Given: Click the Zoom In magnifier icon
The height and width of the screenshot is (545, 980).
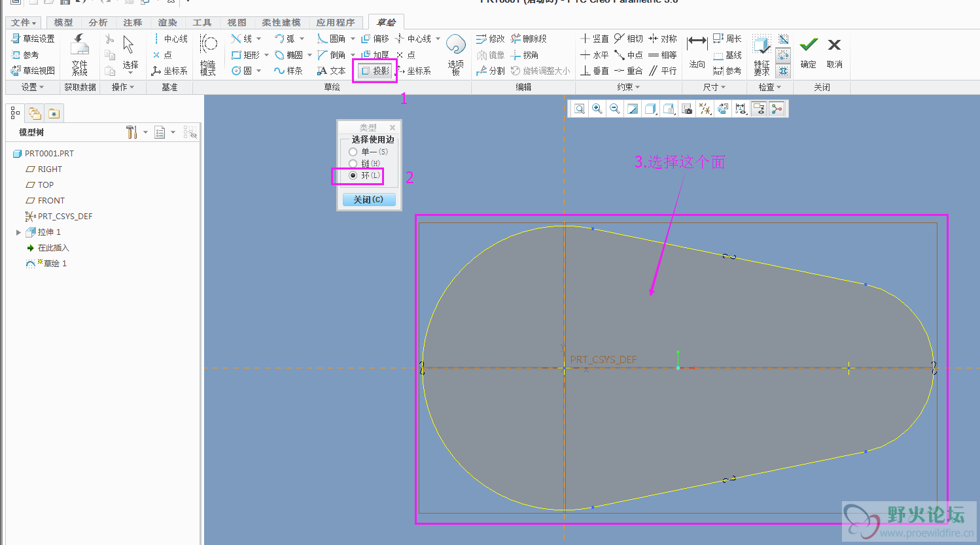Looking at the screenshot, I should (597, 109).
